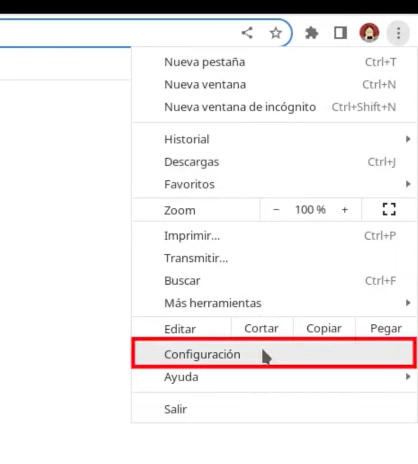Click the Pegar button

[386, 328]
